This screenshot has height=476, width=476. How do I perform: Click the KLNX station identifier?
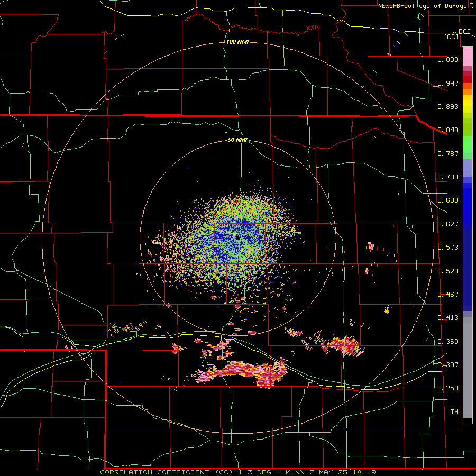296,472
